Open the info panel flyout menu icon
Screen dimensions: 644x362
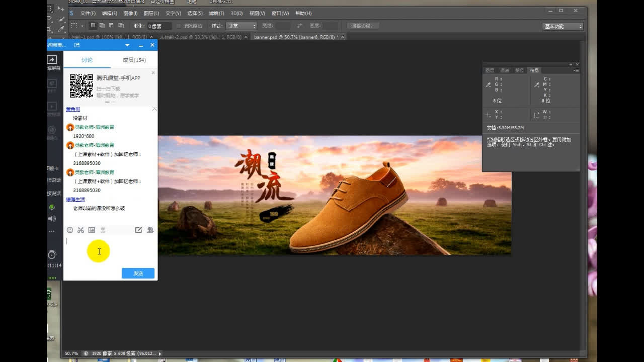click(x=576, y=70)
